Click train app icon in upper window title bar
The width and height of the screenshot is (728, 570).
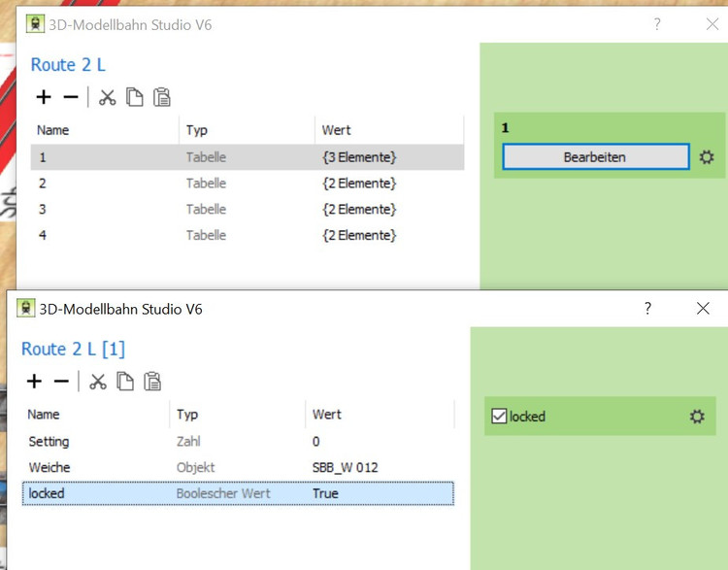35,23
